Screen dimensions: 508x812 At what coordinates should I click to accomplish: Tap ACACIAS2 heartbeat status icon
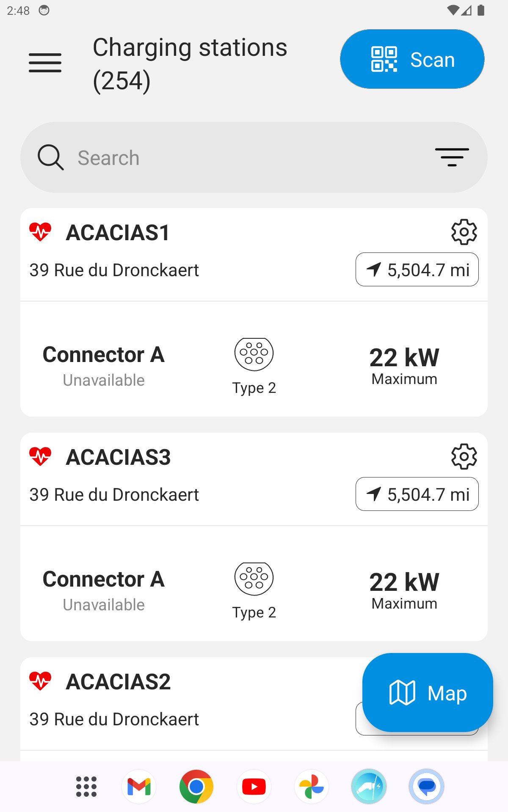pyautogui.click(x=40, y=681)
